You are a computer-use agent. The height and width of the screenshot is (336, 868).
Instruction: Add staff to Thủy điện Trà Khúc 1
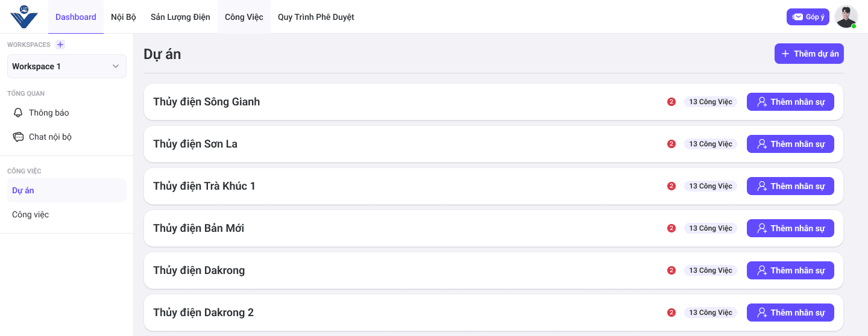click(790, 186)
